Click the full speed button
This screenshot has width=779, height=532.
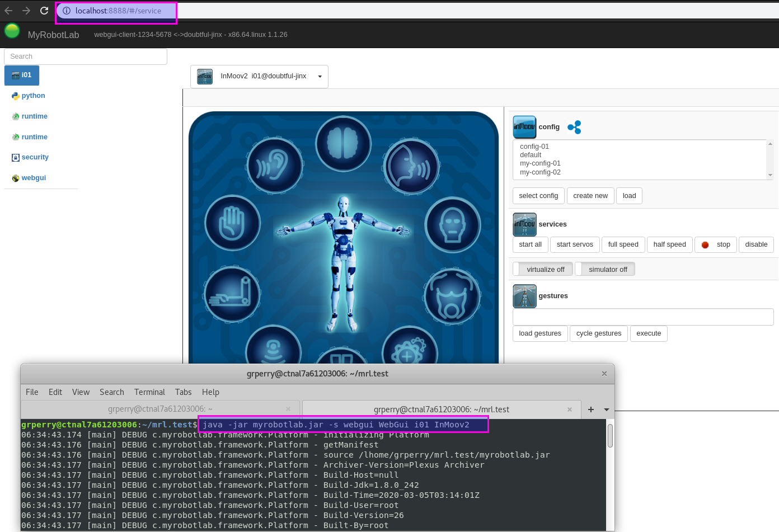[623, 244]
